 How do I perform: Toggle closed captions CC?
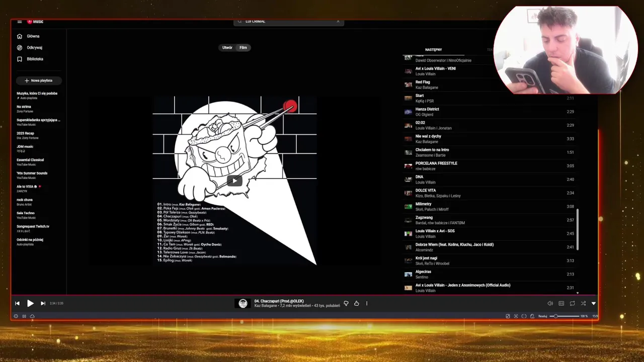[x=561, y=303]
